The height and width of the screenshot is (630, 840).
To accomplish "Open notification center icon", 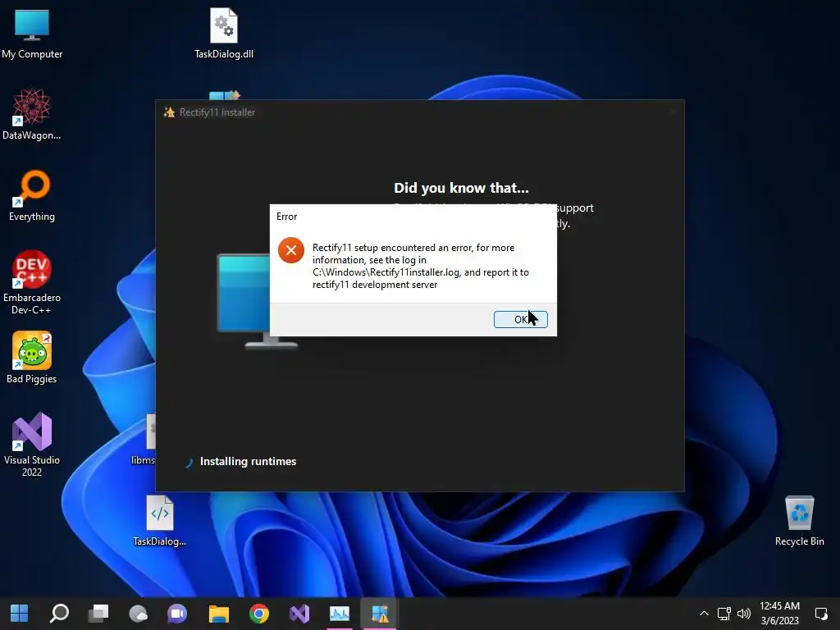I will click(820, 614).
